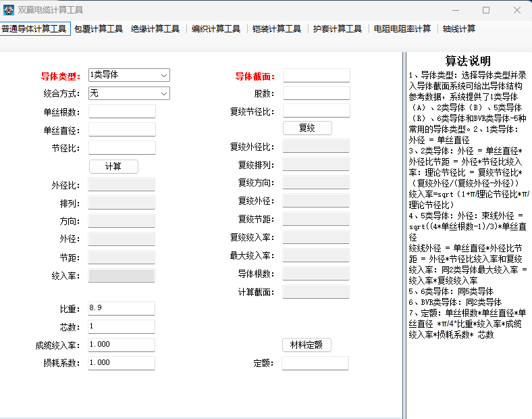
Task: Go to the 铠装计算工具 tab
Action: pos(277,29)
